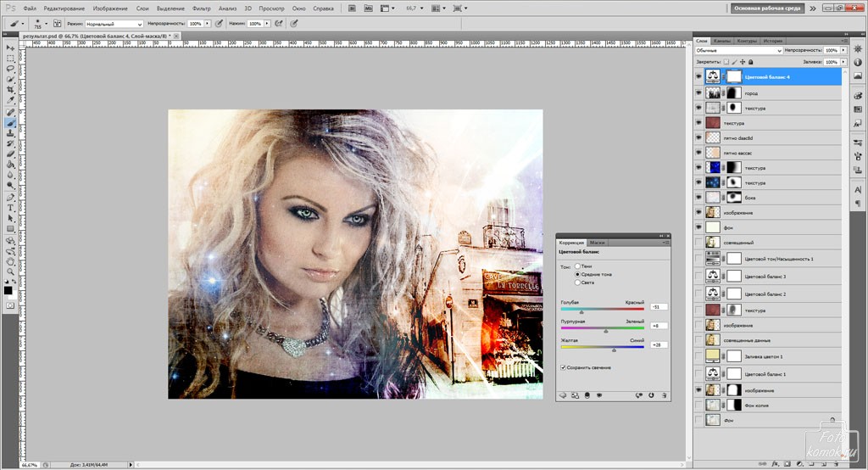Select the Move tool in toolbox

(11, 48)
